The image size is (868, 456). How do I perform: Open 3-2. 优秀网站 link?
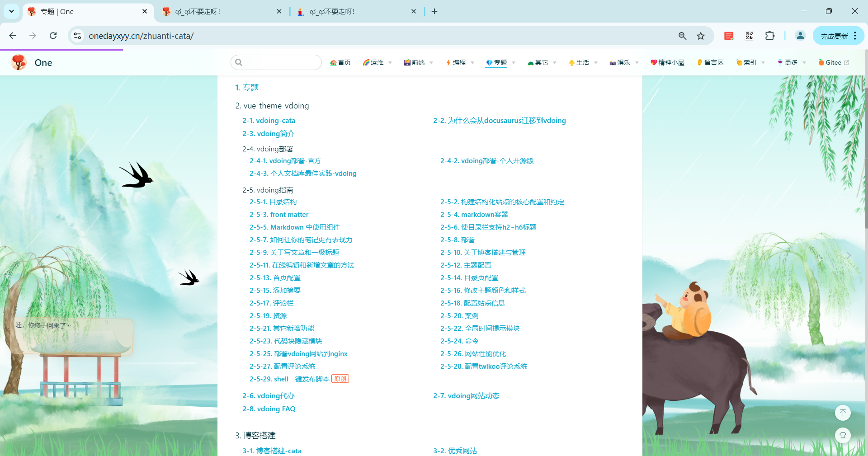455,451
